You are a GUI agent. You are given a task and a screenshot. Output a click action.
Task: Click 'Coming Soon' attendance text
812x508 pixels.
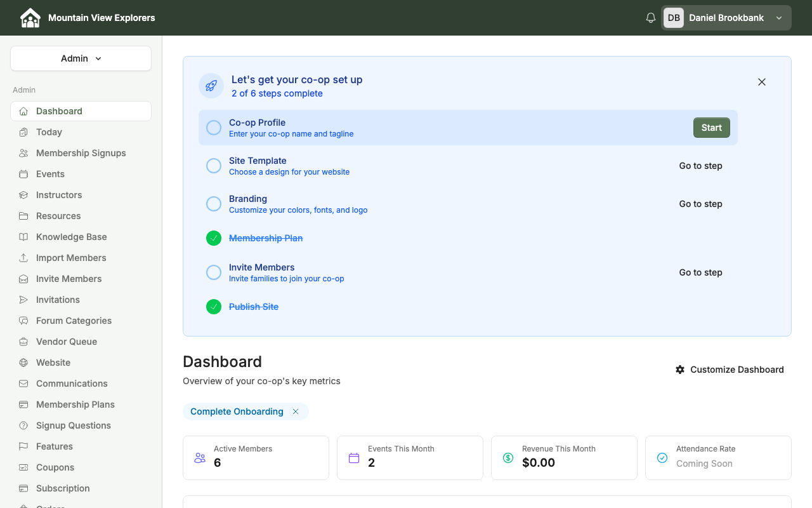pos(704,464)
